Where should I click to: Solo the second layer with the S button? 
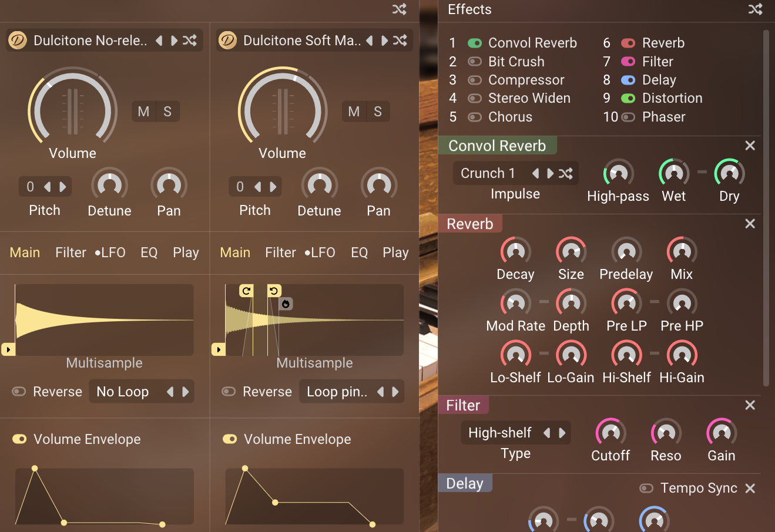click(x=378, y=111)
